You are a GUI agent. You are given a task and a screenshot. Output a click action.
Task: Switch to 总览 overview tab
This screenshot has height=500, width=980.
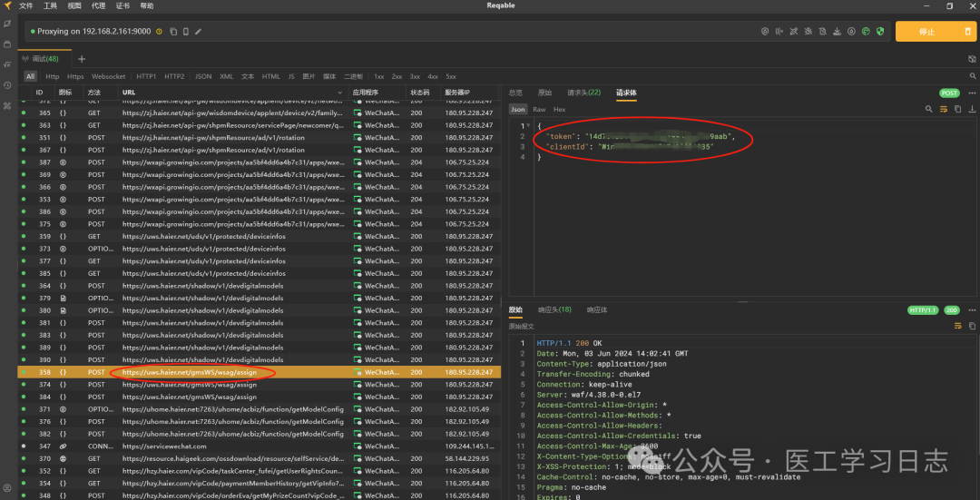coord(516,93)
